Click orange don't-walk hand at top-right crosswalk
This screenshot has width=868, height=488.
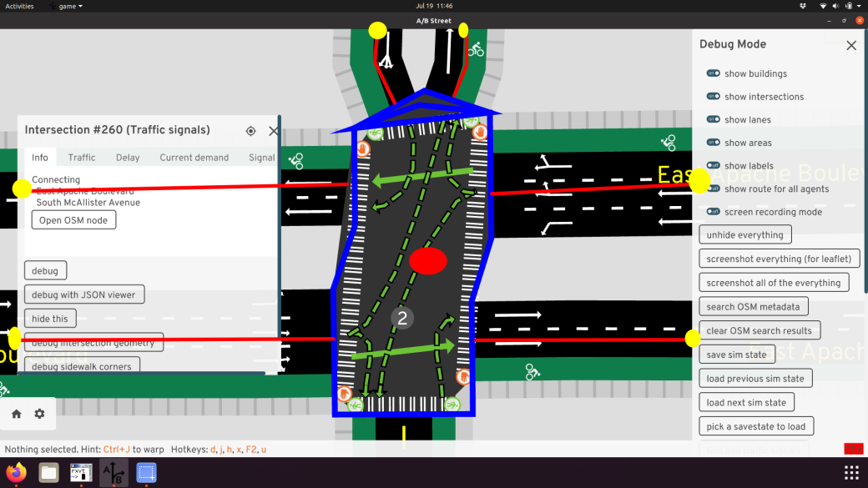point(479,133)
